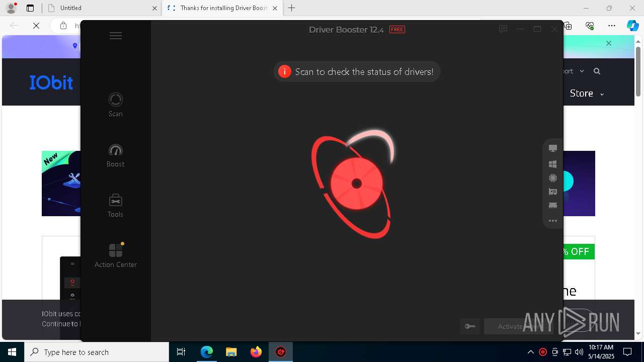644x362 pixels.
Task: Open the Scan section in the sidebar
Action: pos(116,105)
